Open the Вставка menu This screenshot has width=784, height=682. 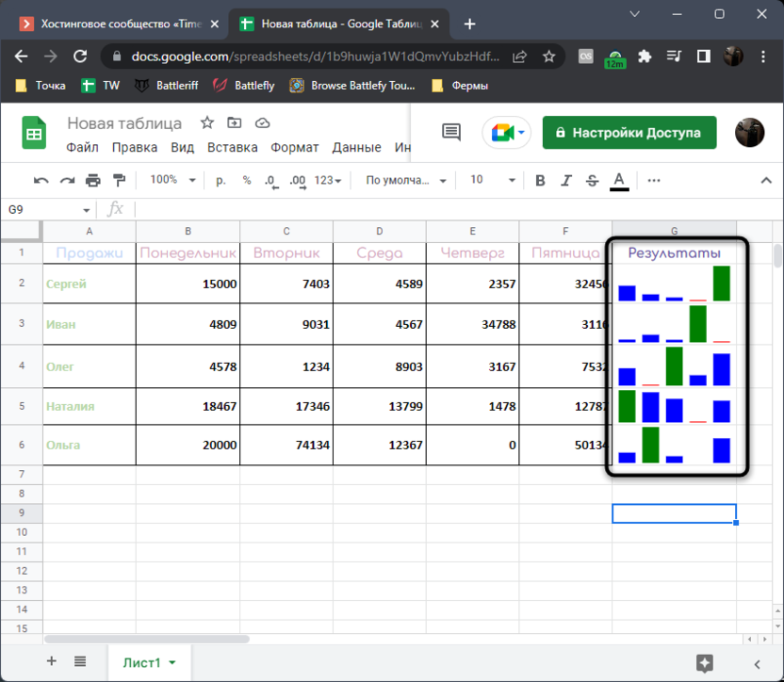coord(232,147)
